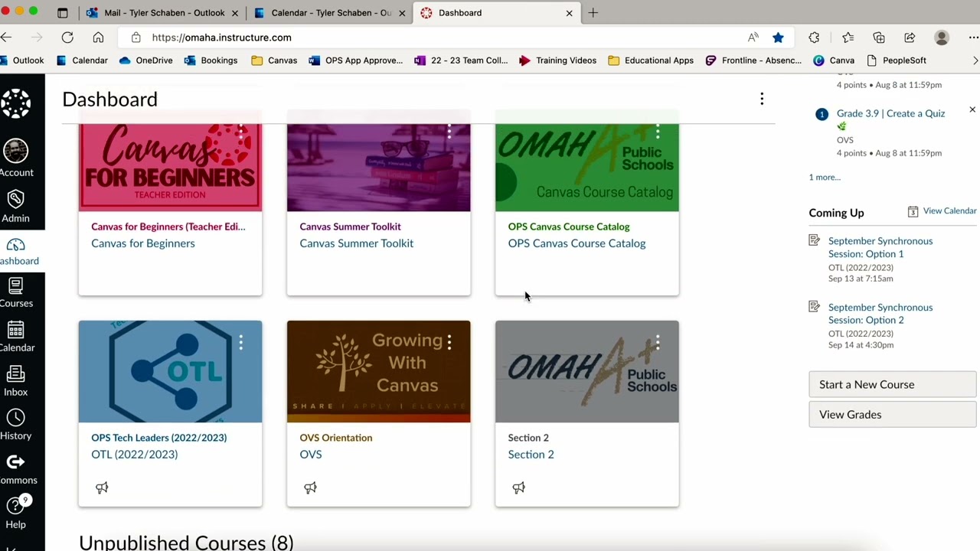Open browser extensions icon
The image size is (980, 551).
814,37
